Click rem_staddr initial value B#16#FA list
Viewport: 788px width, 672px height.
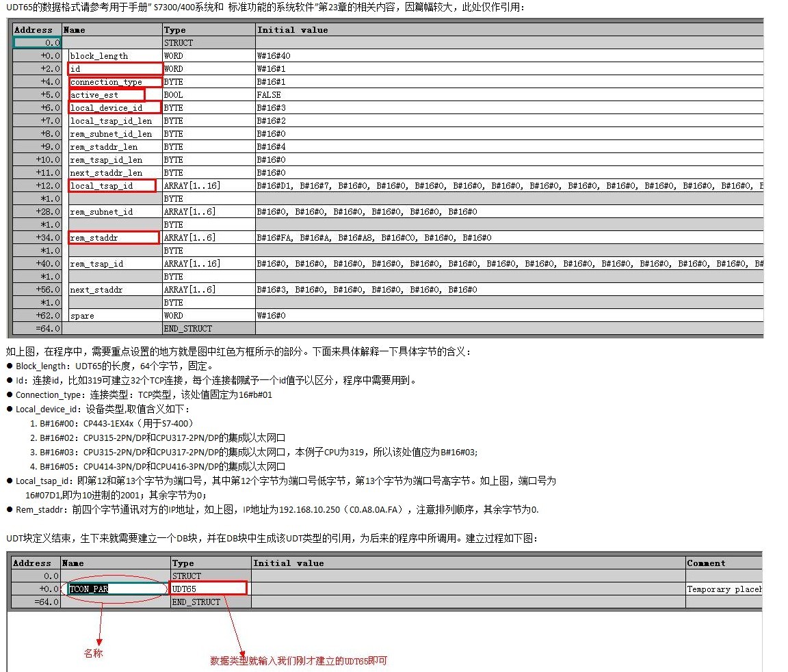[509, 238]
